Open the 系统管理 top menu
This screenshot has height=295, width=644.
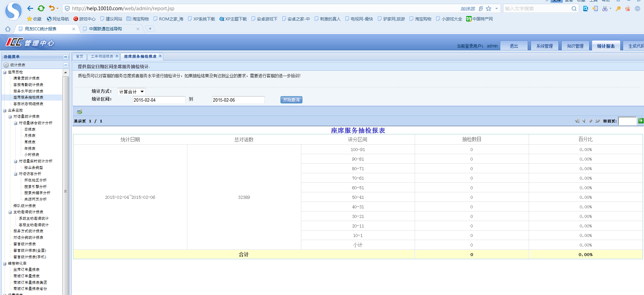(x=545, y=46)
